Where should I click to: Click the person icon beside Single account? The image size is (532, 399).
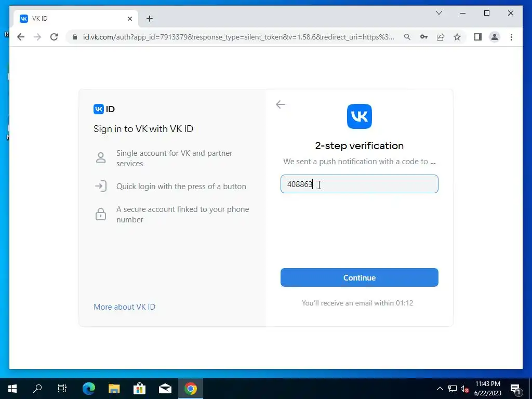click(x=101, y=158)
